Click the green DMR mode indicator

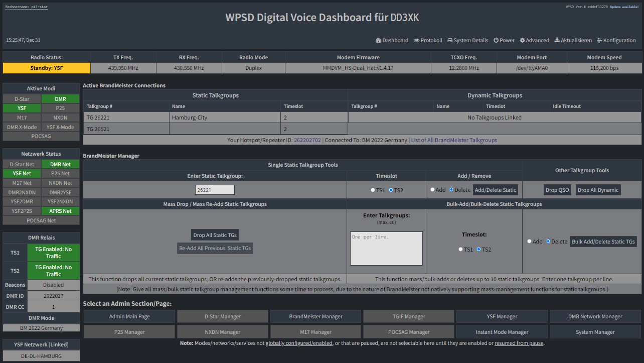(60, 99)
